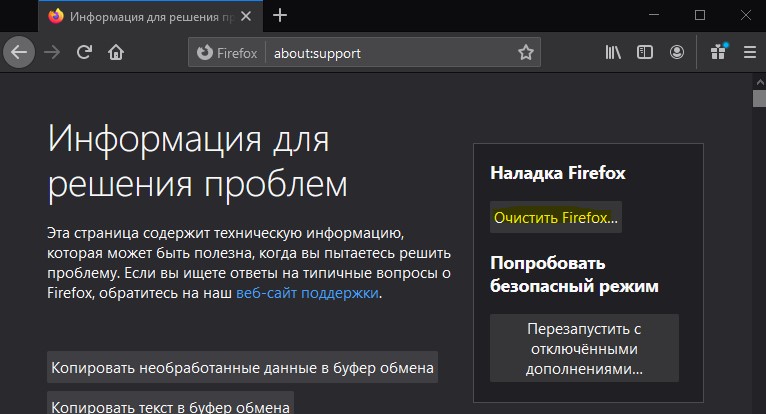Open the Library bookmarks and history icon

tap(613, 52)
